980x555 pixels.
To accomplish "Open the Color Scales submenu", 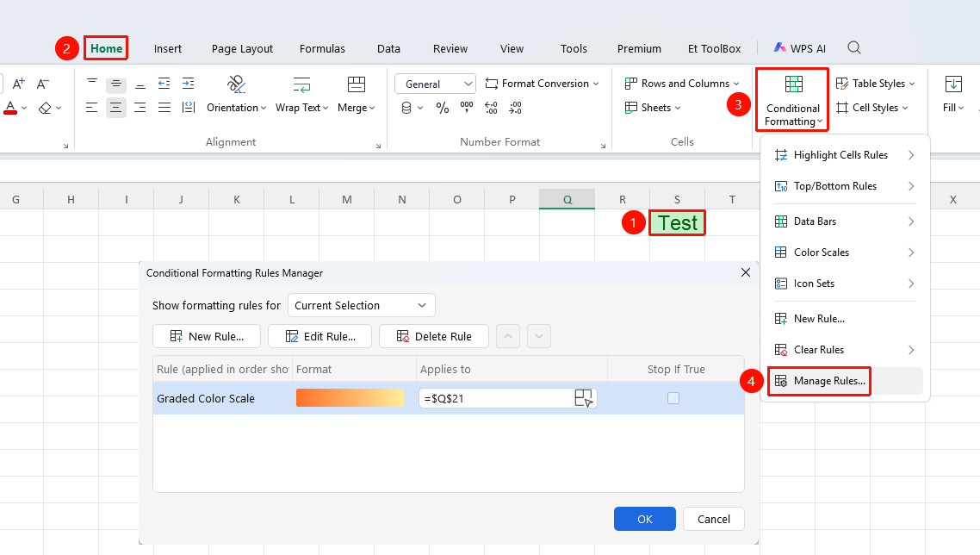I will pos(845,253).
